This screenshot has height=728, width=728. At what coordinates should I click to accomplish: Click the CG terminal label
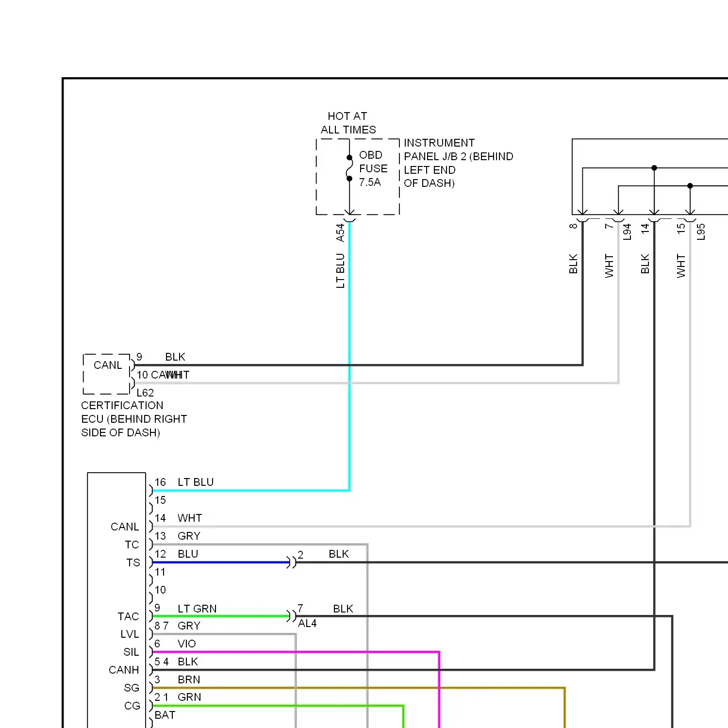[x=132, y=706]
